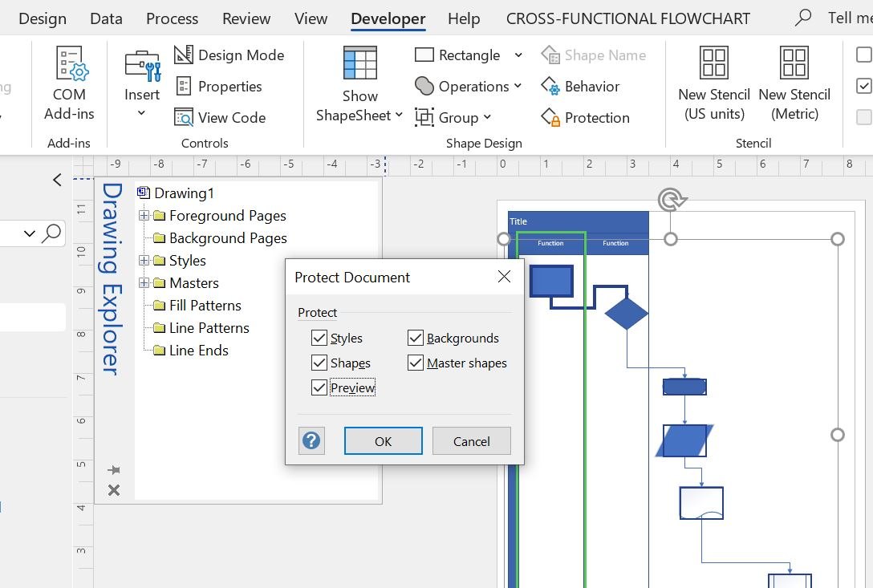Open shape Behavior settings
This screenshot has width=873, height=588.
[x=580, y=87]
